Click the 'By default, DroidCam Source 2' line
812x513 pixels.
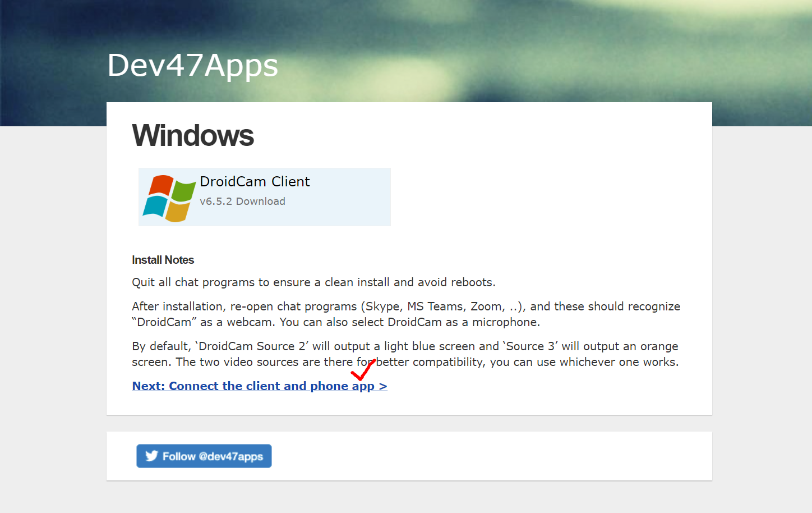(x=405, y=346)
